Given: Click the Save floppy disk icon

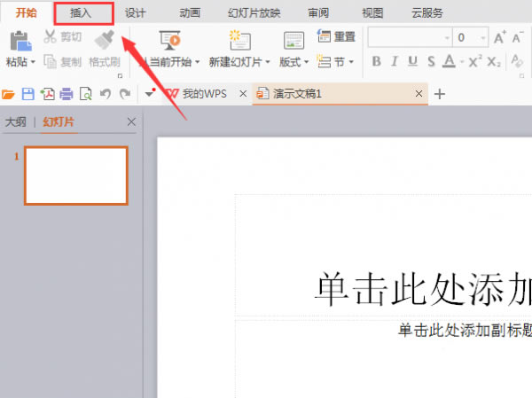Looking at the screenshot, I should (28, 94).
